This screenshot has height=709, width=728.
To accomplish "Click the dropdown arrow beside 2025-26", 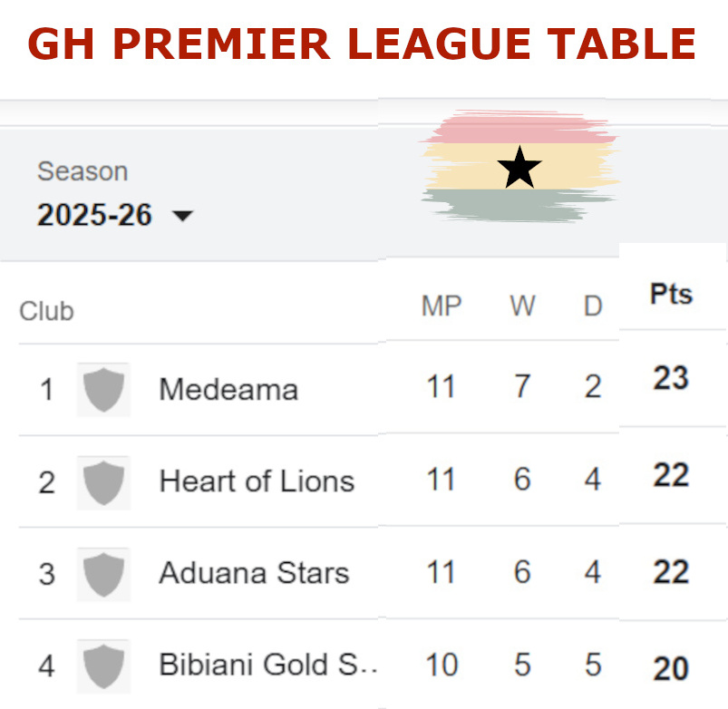I will 182,217.
